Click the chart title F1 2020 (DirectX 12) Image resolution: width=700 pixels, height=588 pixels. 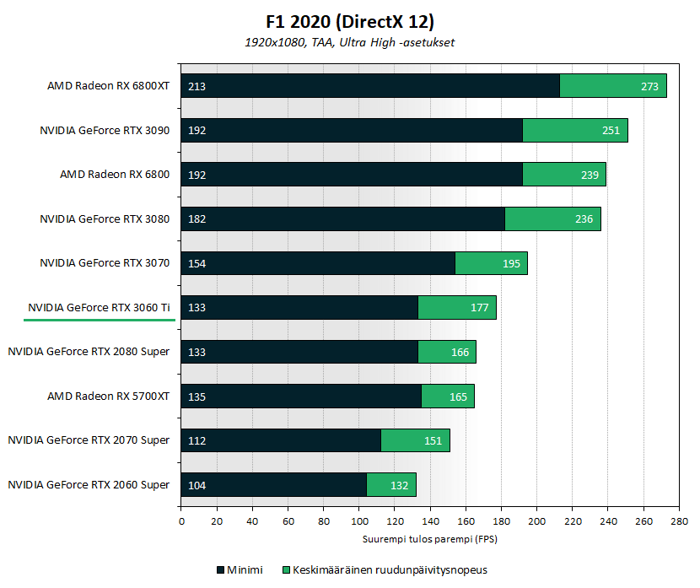(x=350, y=21)
